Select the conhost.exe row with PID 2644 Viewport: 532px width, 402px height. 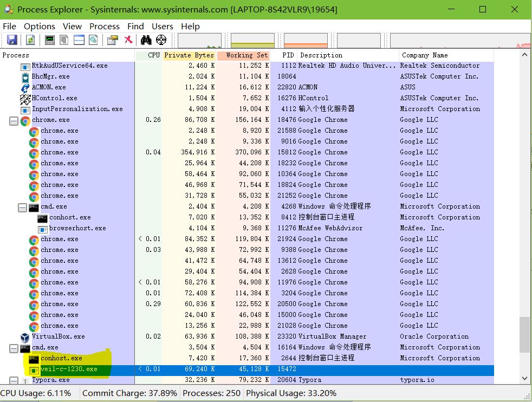pos(247,358)
